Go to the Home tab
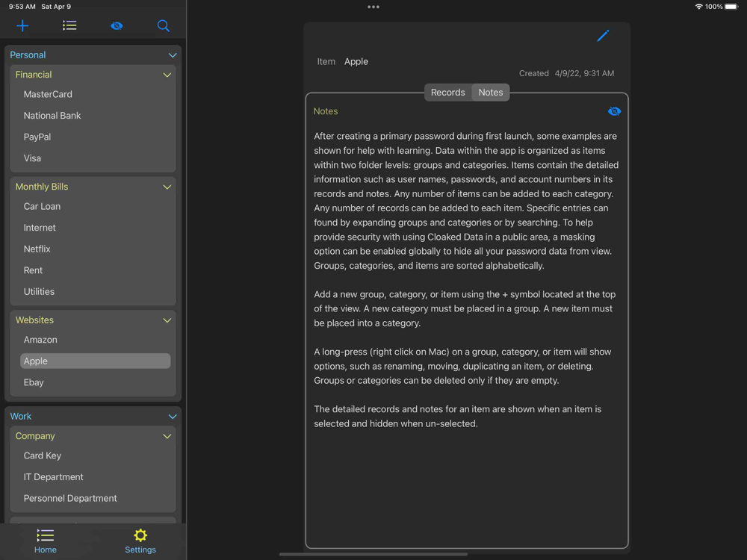Image resolution: width=747 pixels, height=560 pixels. [46, 541]
